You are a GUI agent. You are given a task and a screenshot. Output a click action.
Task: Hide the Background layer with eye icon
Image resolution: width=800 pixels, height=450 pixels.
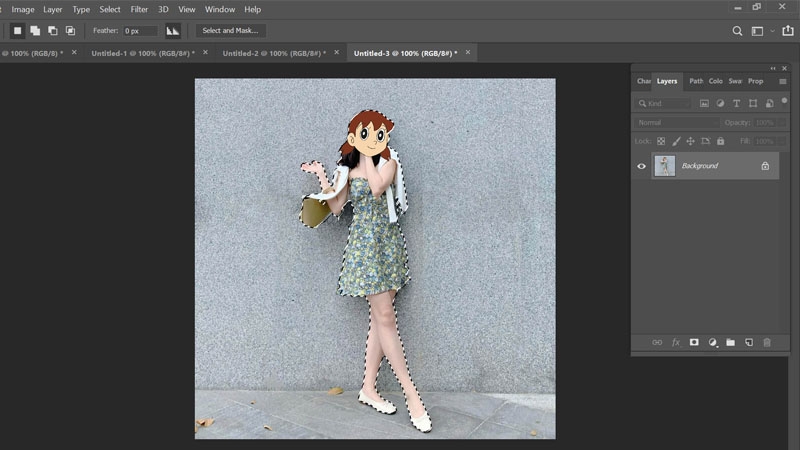click(641, 166)
